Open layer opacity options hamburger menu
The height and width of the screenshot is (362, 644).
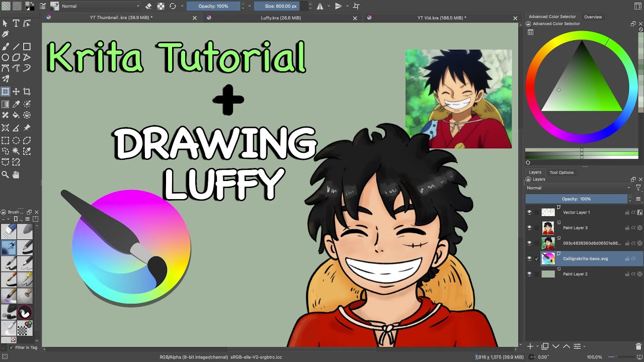(x=638, y=199)
